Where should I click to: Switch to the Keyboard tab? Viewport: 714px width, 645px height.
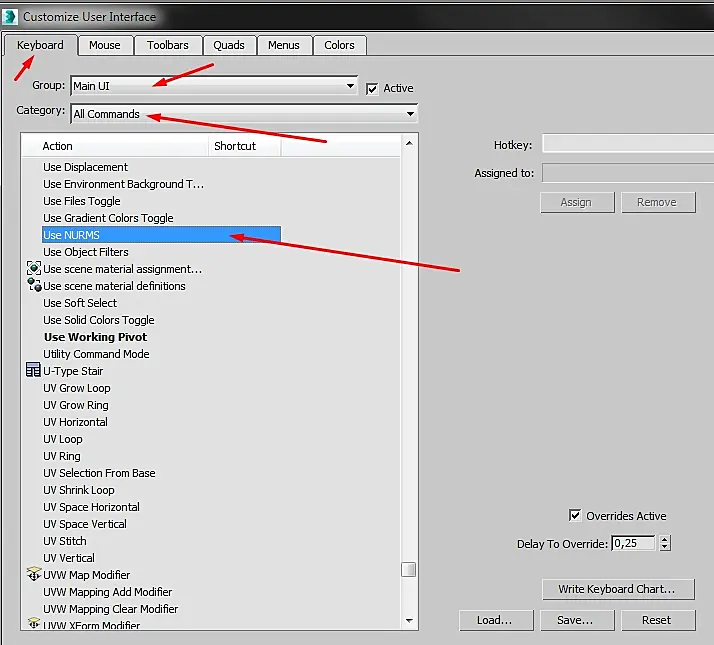(40, 45)
